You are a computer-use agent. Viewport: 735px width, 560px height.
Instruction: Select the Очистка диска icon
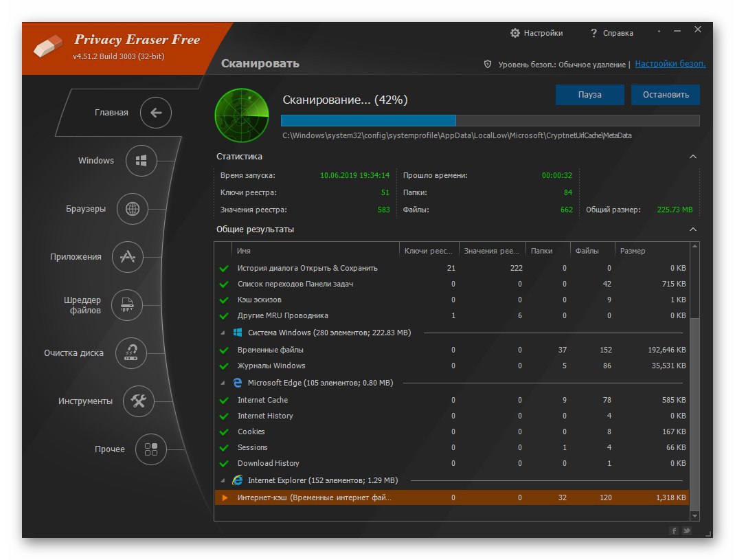tap(131, 353)
